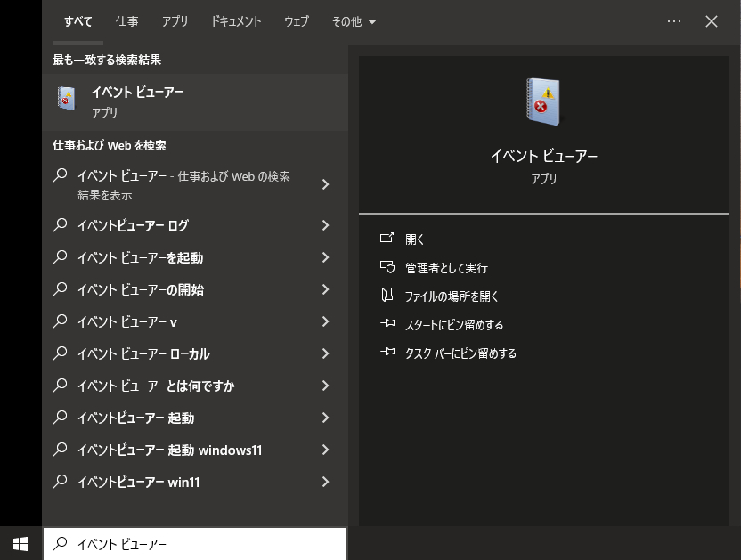
Task: Click the 開く open icon
Action: pos(387,239)
